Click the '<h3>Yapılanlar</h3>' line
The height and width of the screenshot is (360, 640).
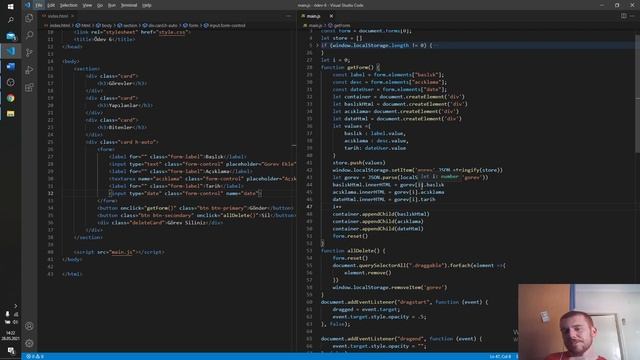(x=125, y=105)
